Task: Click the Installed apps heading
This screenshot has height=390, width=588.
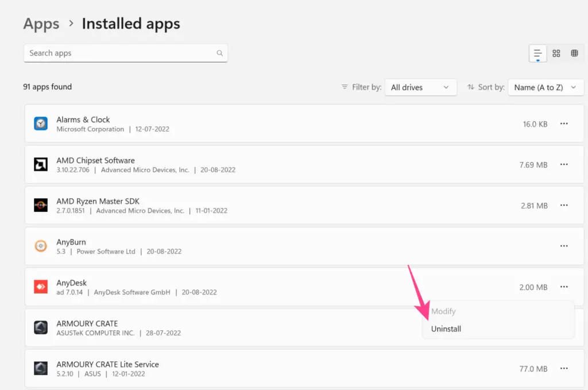Action: click(x=131, y=24)
